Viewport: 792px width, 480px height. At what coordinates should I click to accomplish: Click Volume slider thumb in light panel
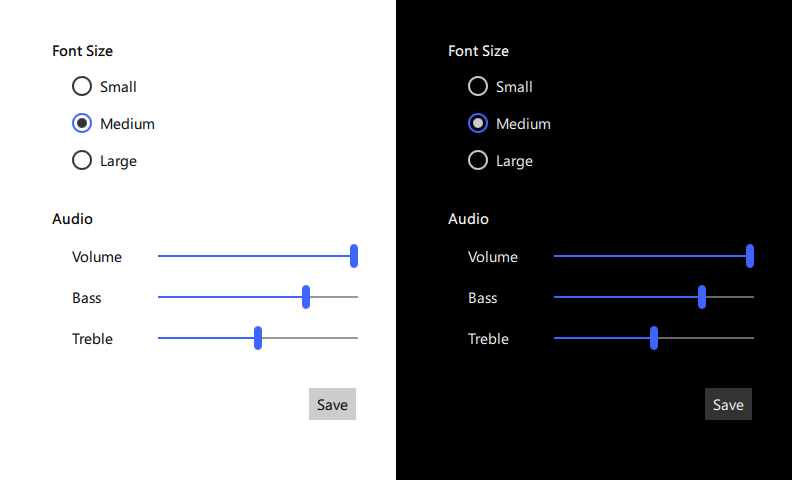coord(354,256)
